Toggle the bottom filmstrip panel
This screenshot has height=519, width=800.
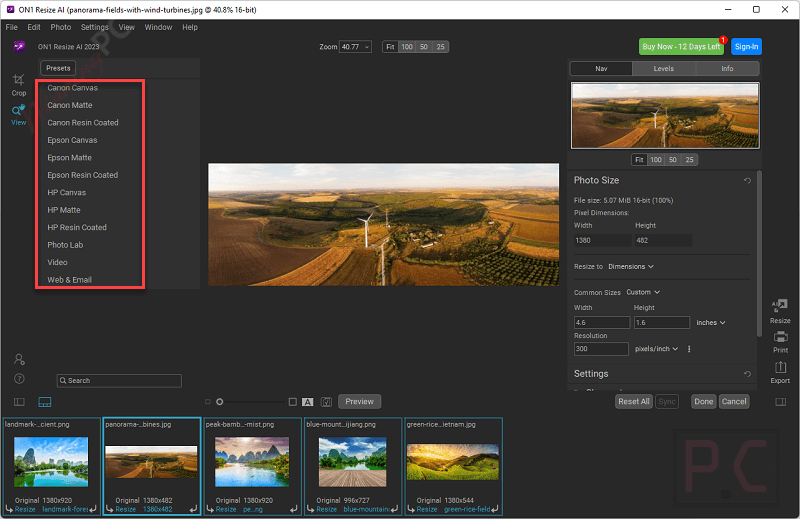(45, 401)
